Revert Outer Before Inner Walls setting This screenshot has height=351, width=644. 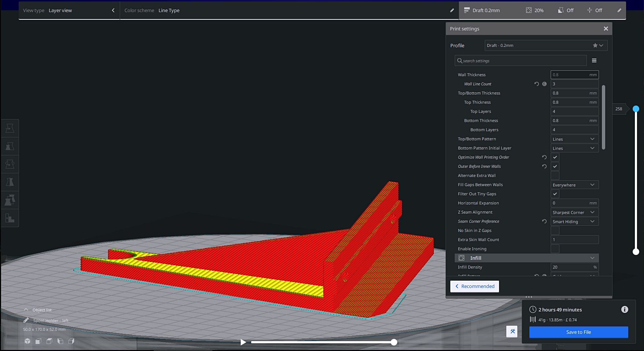pos(544,166)
